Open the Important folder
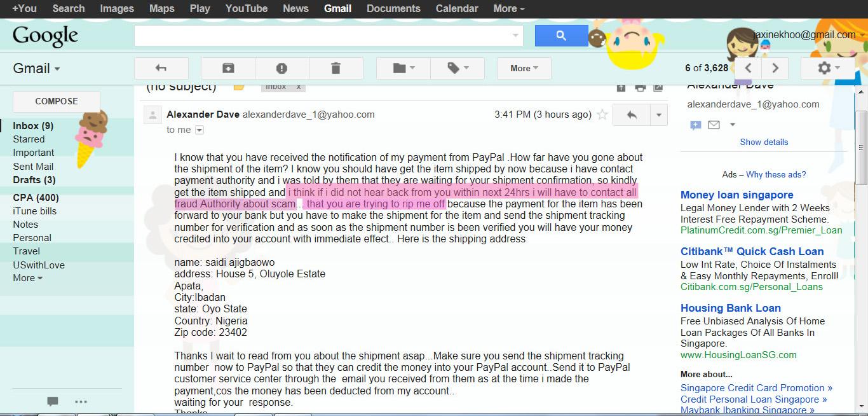 tap(34, 153)
